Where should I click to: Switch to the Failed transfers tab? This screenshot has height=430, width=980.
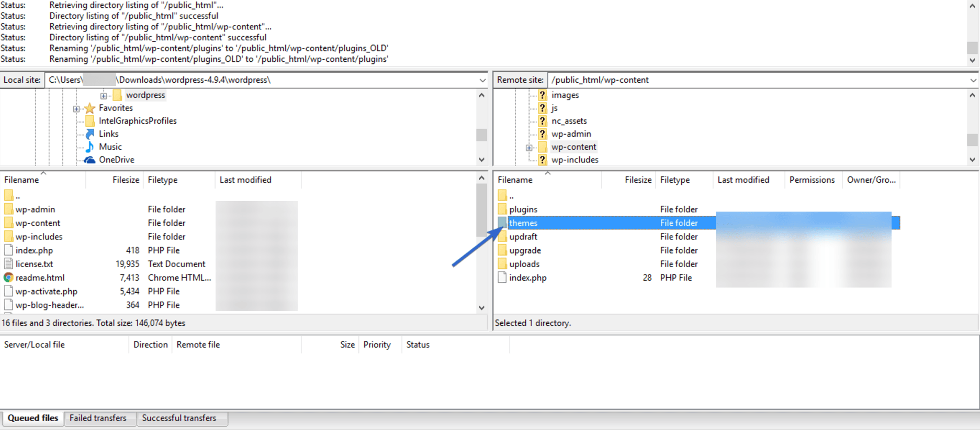(98, 418)
